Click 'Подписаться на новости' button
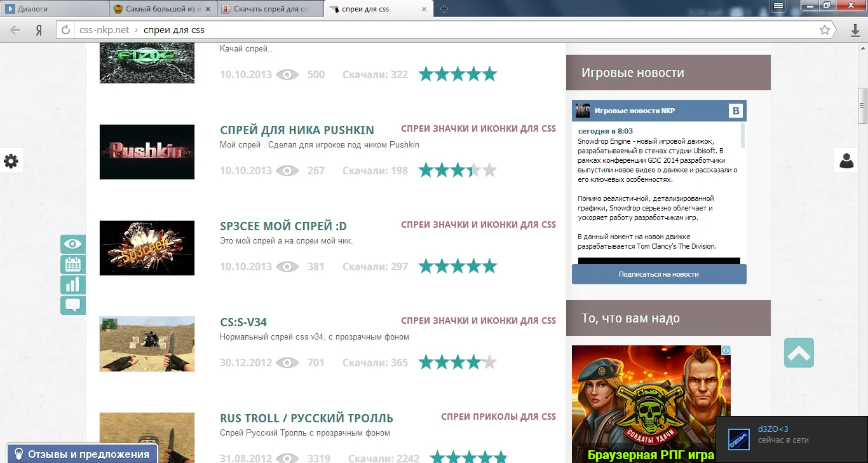 click(x=659, y=274)
